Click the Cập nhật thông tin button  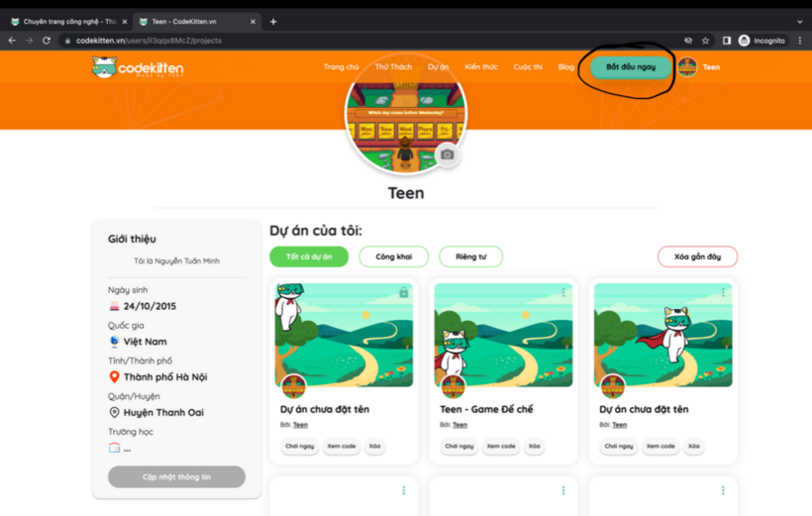coord(176,476)
